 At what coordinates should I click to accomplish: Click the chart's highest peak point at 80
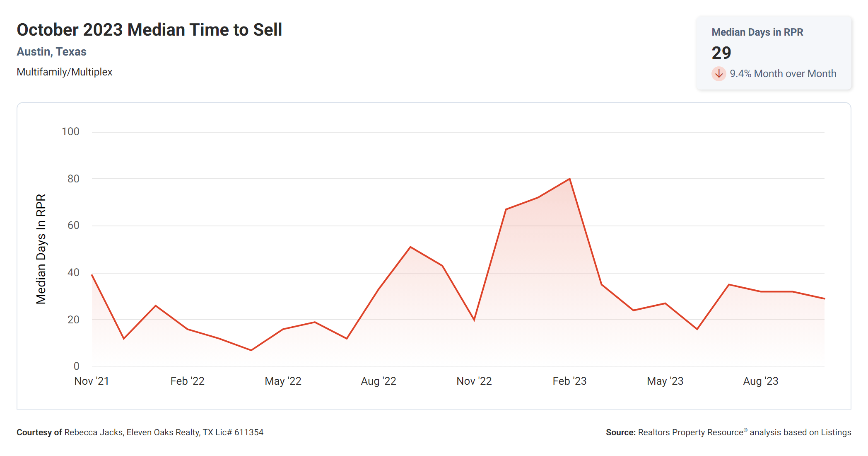coord(570,179)
